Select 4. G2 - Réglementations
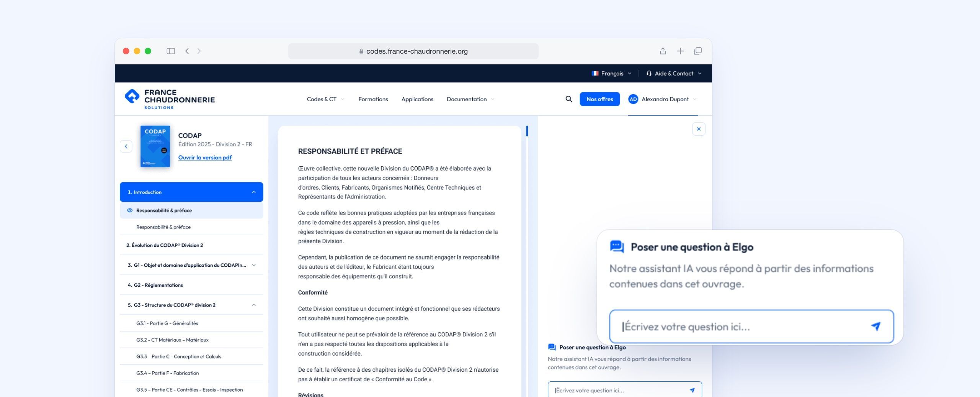 191,285
